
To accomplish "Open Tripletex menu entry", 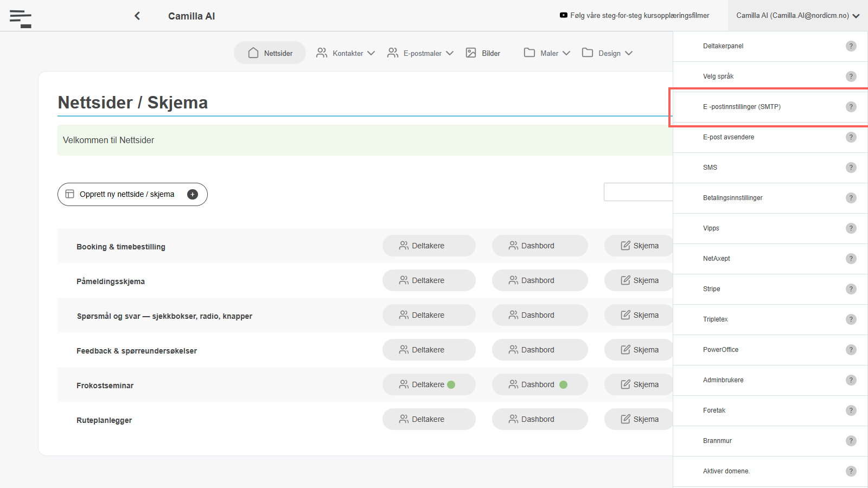I will 770,319.
